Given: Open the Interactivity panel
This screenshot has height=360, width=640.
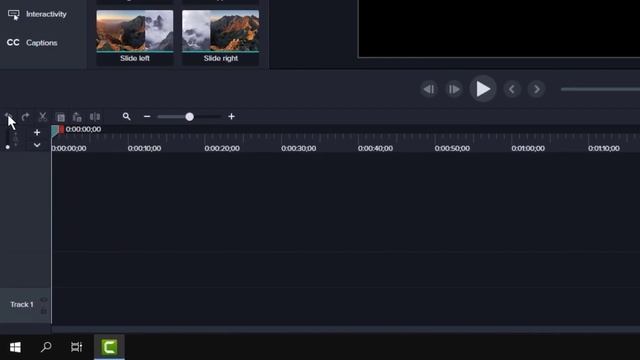Looking at the screenshot, I should pyautogui.click(x=37, y=14).
